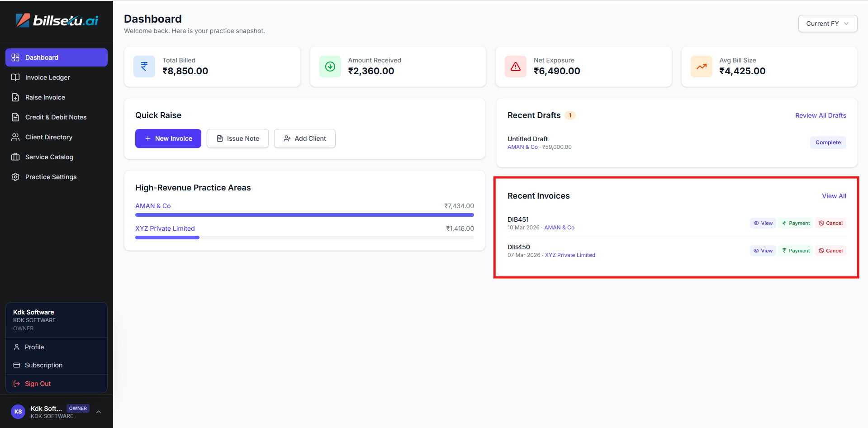View invoice DIB451 via eye button
Viewport: 868px width, 428px height.
(763, 223)
